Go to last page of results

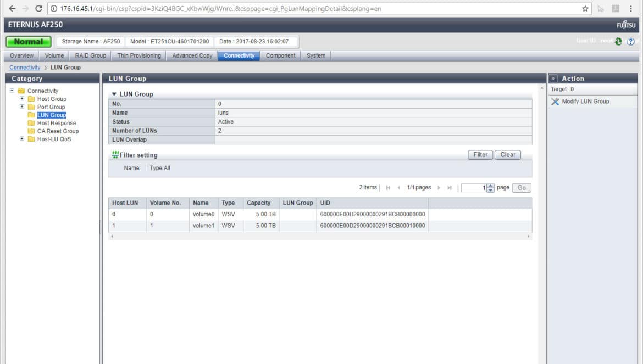click(x=450, y=188)
